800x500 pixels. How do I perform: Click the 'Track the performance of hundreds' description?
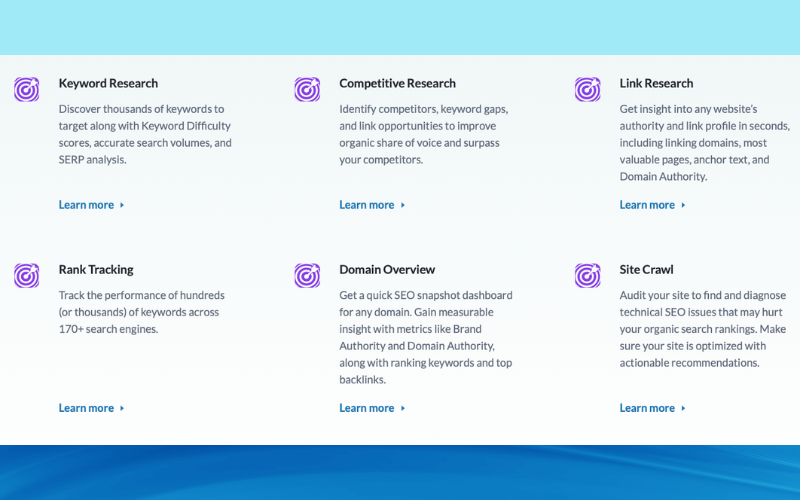(x=142, y=312)
